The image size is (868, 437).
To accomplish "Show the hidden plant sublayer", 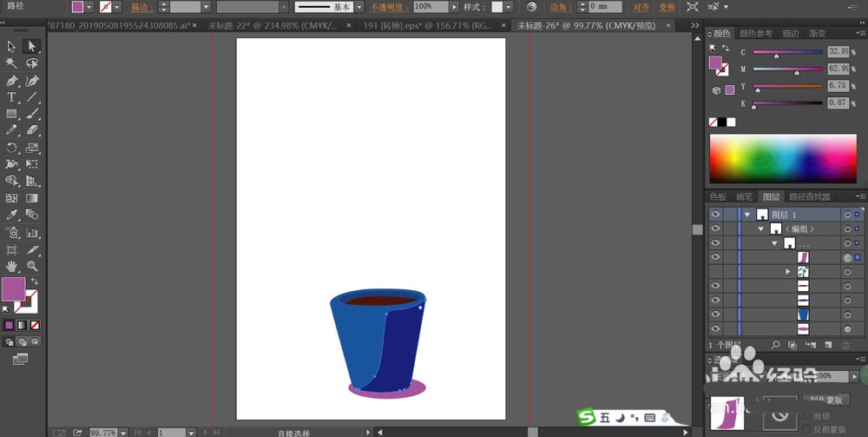I will tap(715, 272).
